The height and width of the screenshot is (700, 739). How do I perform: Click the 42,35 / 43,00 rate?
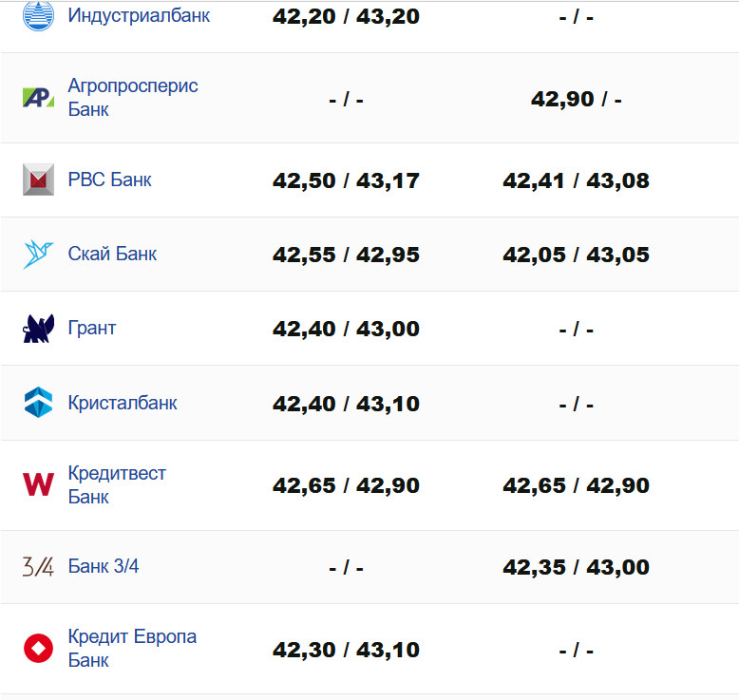tap(576, 568)
